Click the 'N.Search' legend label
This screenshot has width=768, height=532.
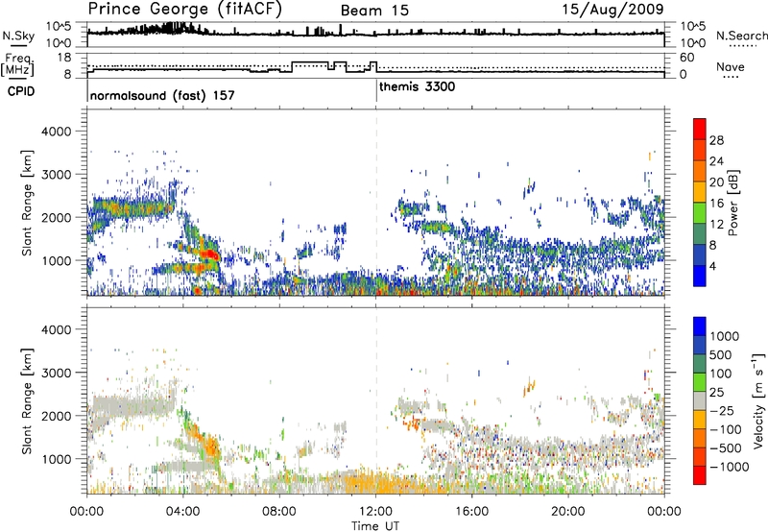pyautogui.click(x=741, y=36)
